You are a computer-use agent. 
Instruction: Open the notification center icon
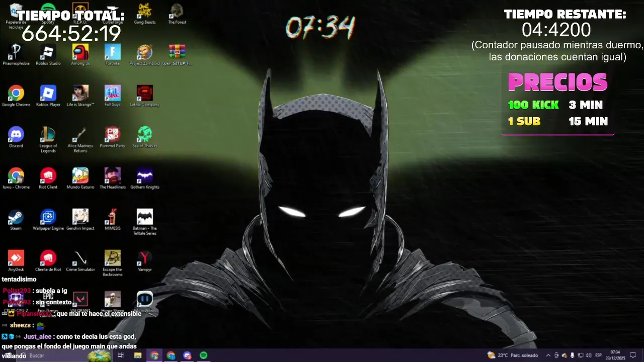click(633, 355)
